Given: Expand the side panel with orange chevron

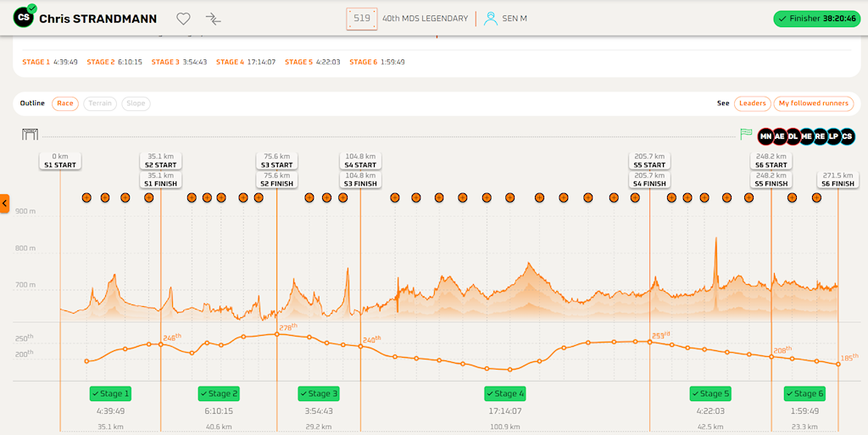Looking at the screenshot, I should [5, 204].
